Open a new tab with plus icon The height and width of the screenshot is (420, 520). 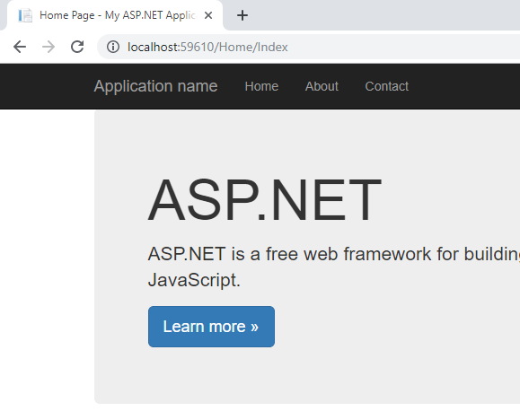coord(242,15)
